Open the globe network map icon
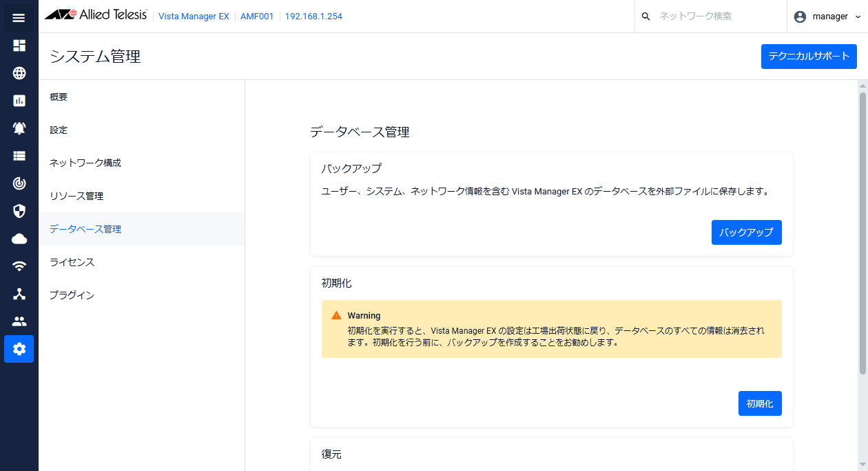This screenshot has width=868, height=471. (x=19, y=73)
